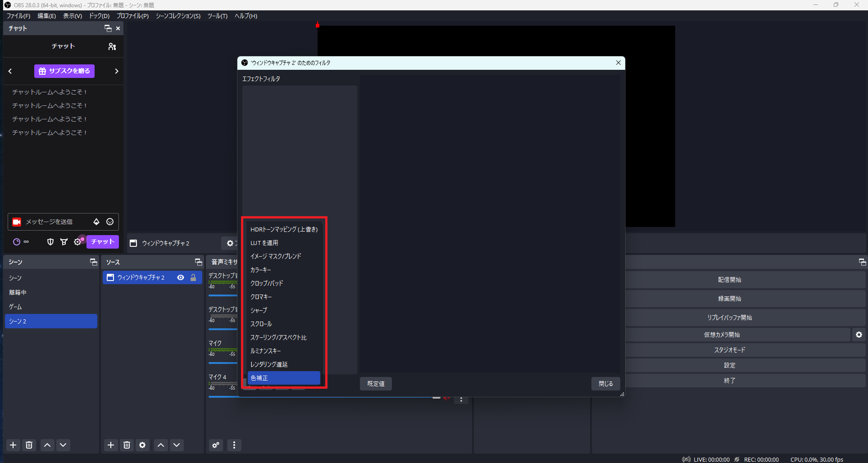This screenshot has width=868, height=463.
Task: Add a new source with plus icon
Action: [111, 445]
